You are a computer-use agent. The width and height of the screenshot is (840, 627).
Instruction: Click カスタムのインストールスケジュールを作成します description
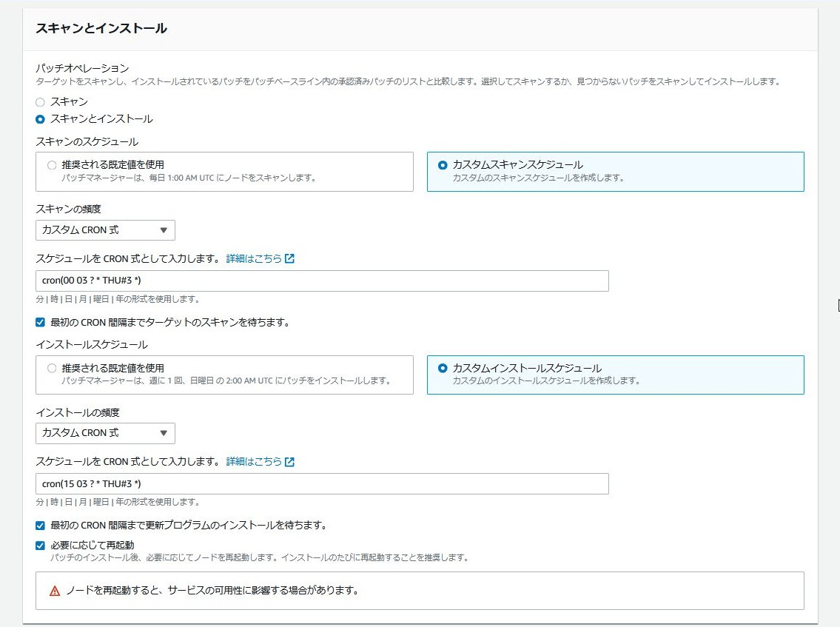(x=546, y=380)
